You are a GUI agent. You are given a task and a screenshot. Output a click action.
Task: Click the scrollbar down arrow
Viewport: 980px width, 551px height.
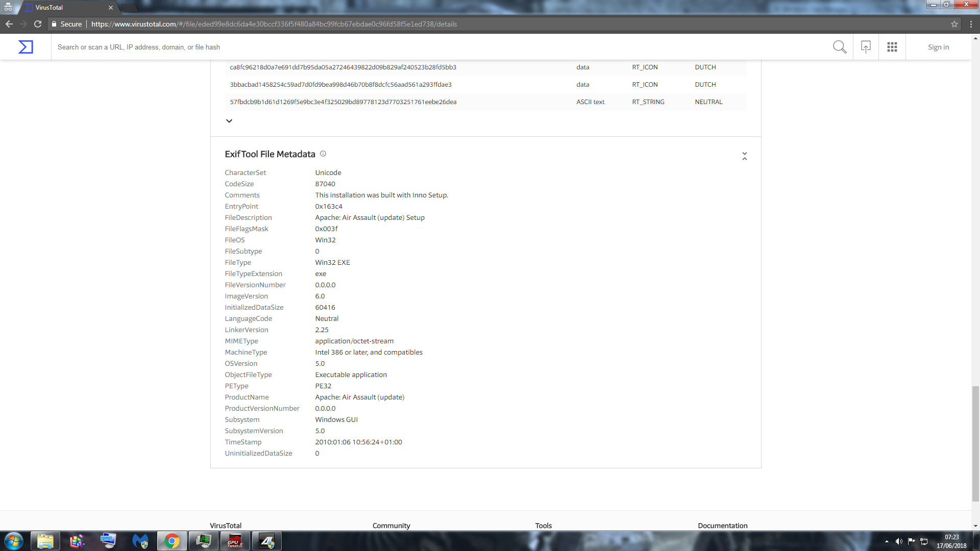point(975,526)
